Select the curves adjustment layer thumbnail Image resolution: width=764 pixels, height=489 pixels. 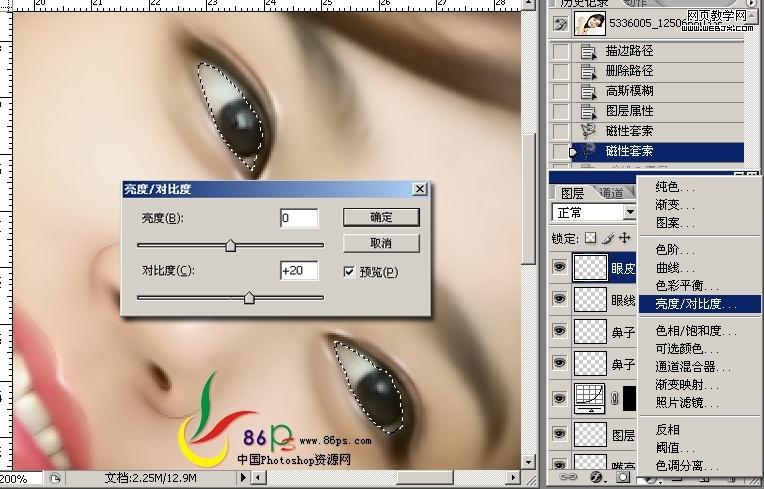point(590,398)
